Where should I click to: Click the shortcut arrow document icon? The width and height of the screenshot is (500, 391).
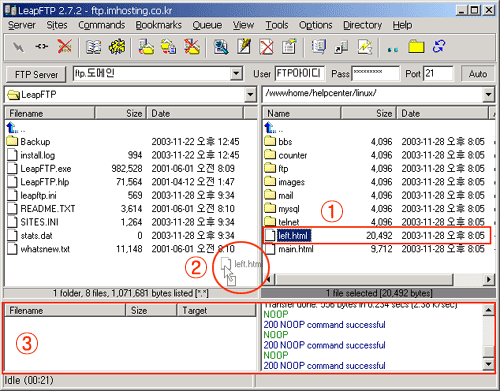click(341, 47)
